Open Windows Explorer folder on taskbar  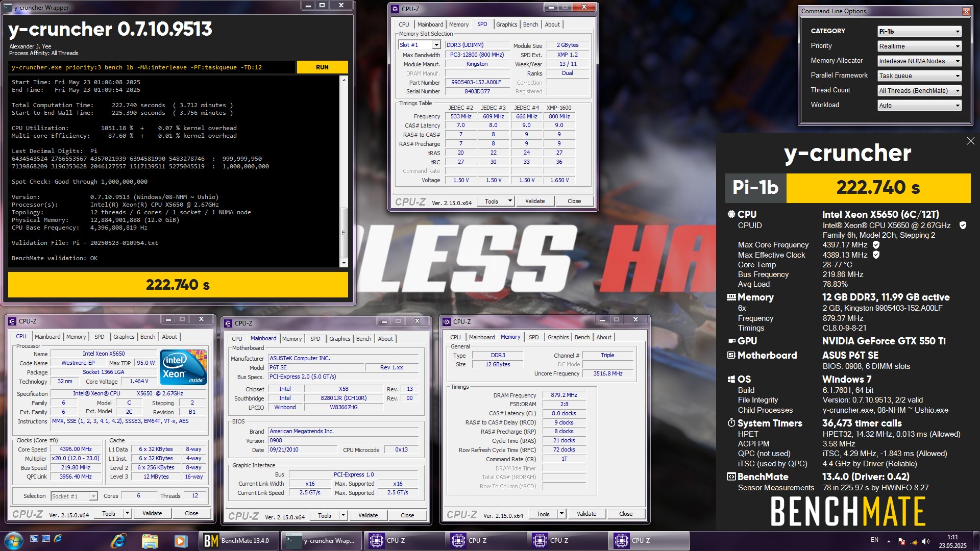(150, 541)
